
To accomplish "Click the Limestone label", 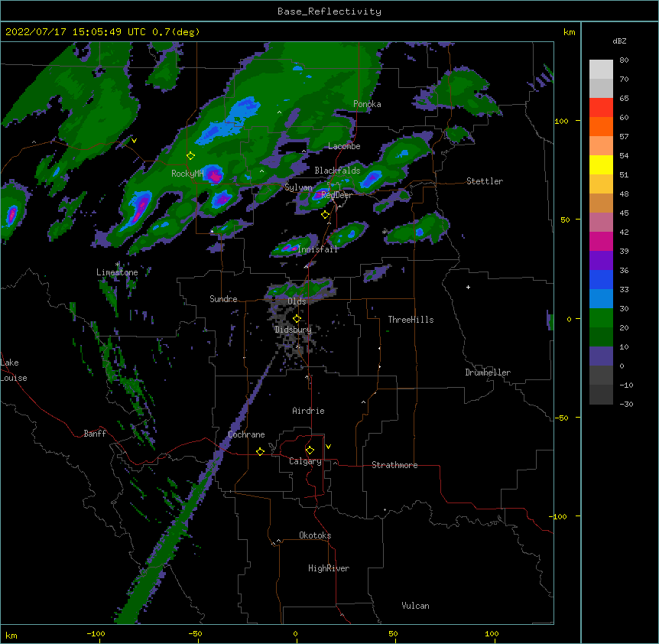I will 117,272.
